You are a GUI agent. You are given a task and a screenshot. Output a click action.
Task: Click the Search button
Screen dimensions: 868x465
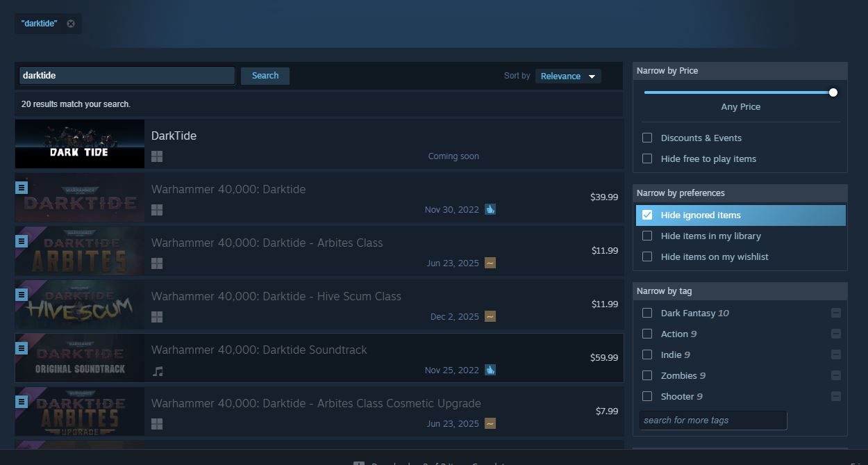click(x=265, y=76)
